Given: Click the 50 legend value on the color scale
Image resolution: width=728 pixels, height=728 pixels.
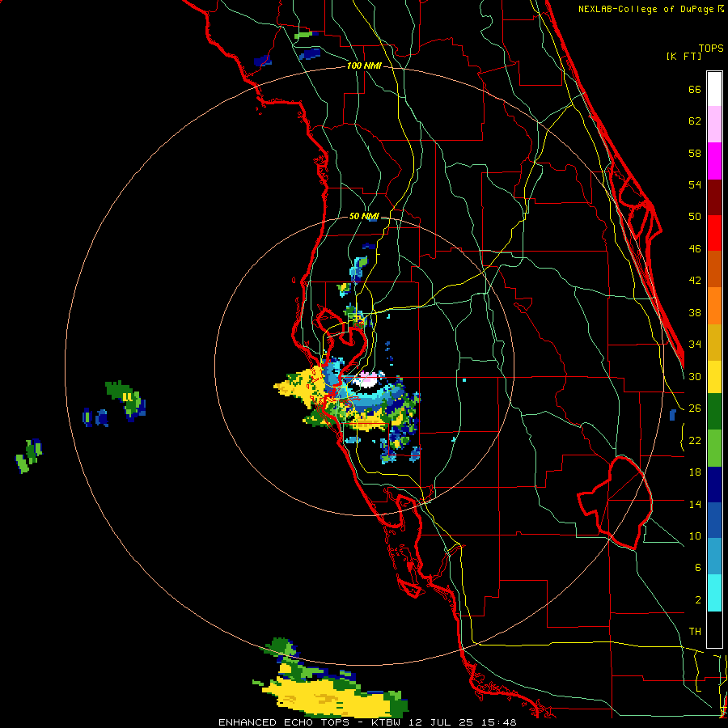Looking at the screenshot, I should [695, 217].
